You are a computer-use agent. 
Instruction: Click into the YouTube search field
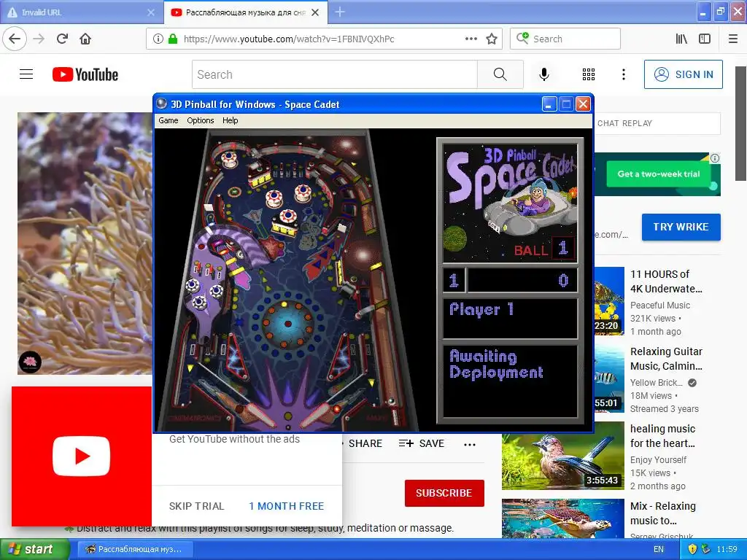click(334, 74)
